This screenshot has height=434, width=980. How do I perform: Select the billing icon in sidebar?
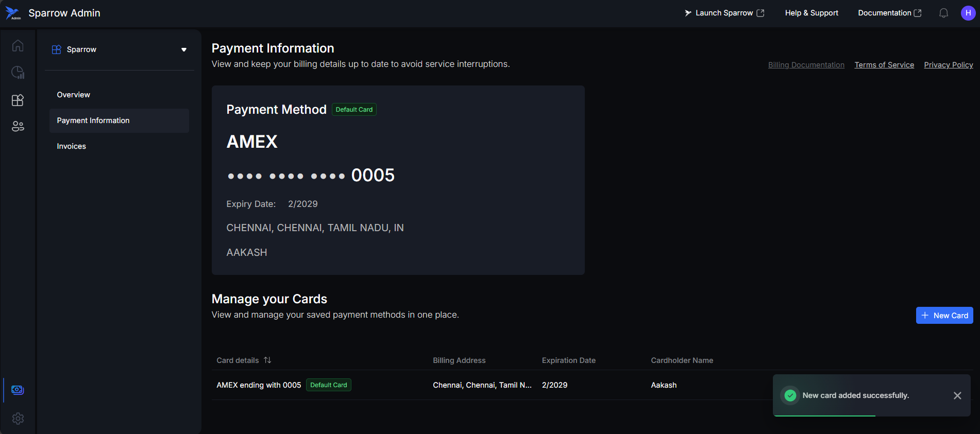(x=18, y=390)
